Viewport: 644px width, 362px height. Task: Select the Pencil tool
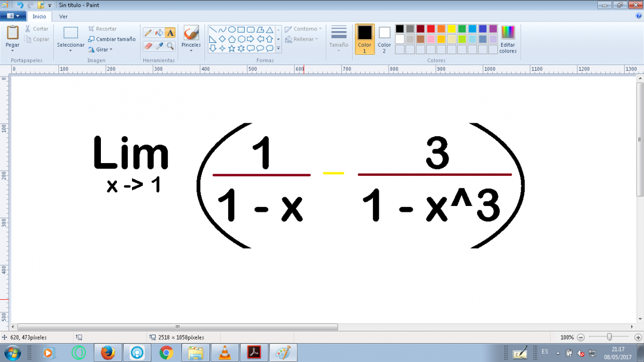tap(148, 33)
